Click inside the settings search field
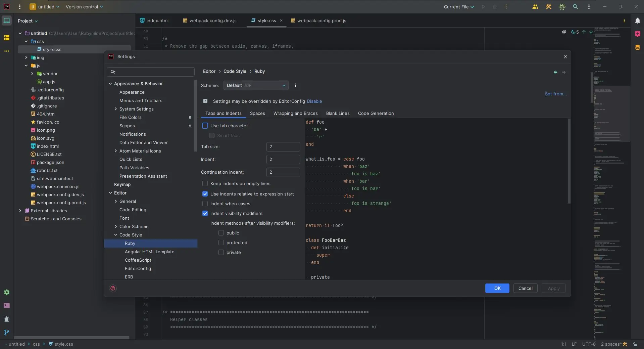This screenshot has width=644, height=349. [151, 72]
